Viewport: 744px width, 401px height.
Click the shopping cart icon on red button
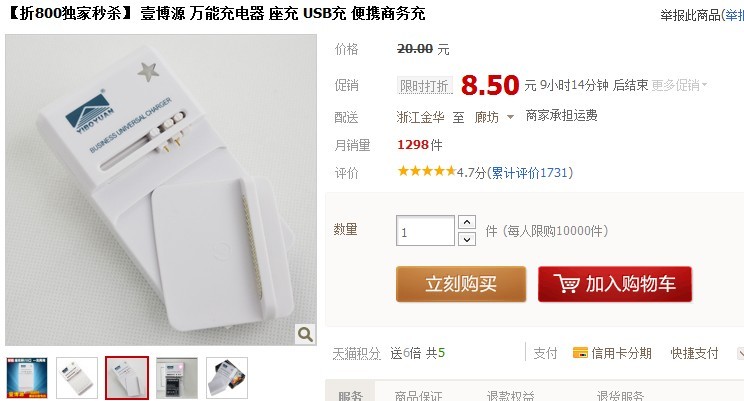point(567,283)
